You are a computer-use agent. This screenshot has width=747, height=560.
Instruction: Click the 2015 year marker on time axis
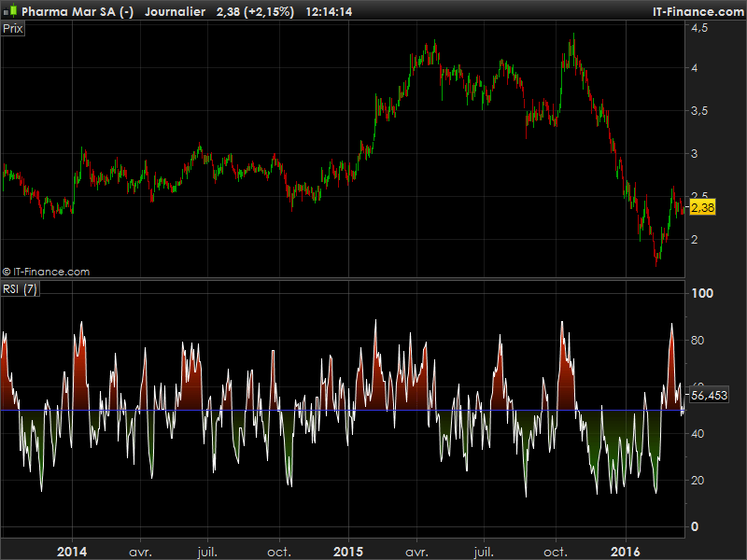click(348, 552)
